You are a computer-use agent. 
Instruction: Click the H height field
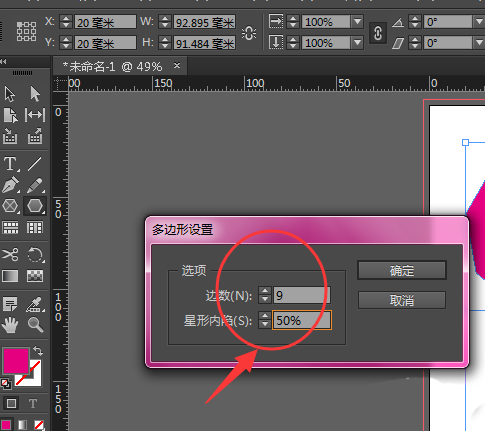pyautogui.click(x=205, y=43)
